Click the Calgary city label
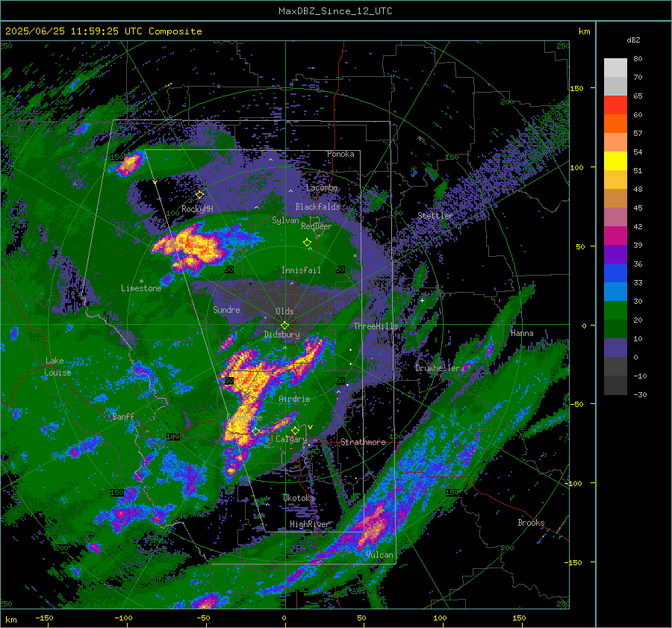Image resolution: width=672 pixels, height=628 pixels. point(291,439)
